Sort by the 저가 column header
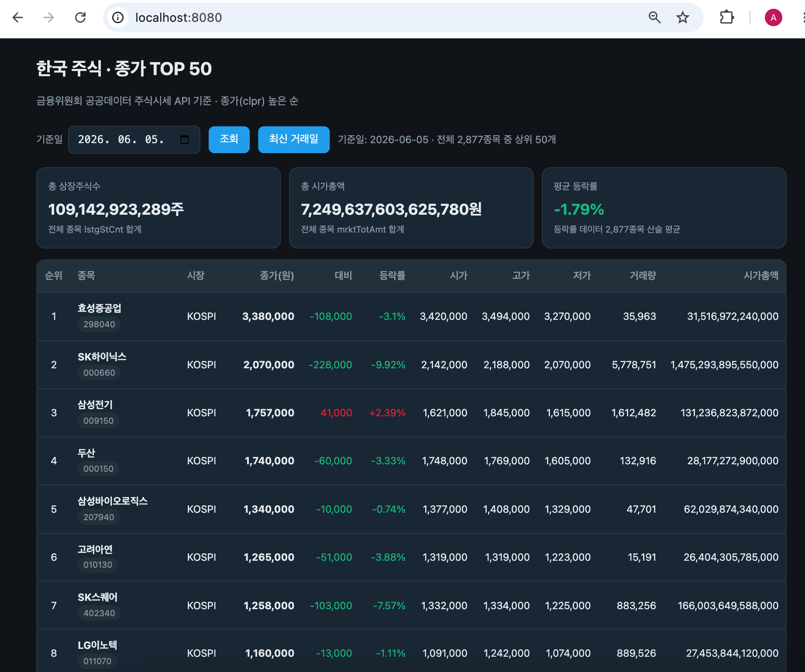Screen dimensions: 805x672 tap(582, 276)
